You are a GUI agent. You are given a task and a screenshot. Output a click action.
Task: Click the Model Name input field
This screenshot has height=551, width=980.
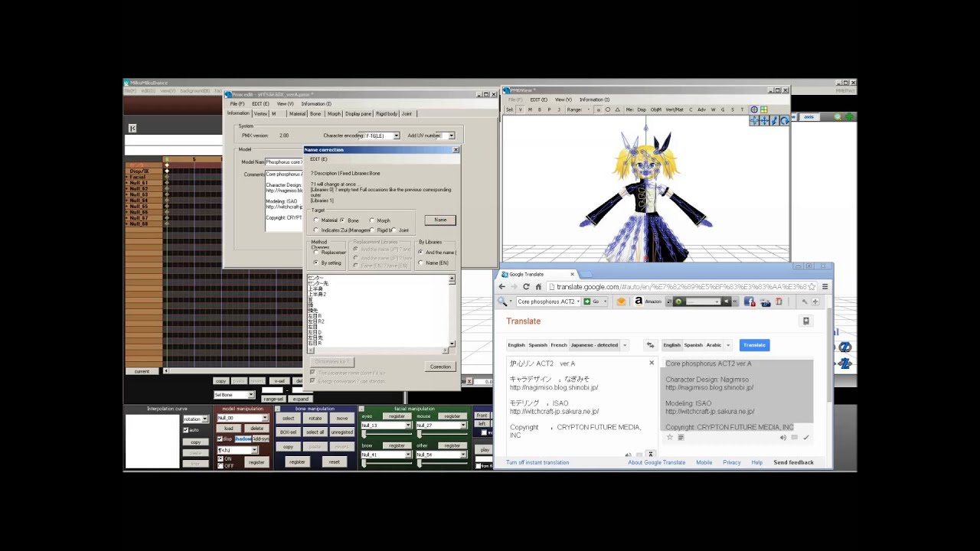point(284,162)
